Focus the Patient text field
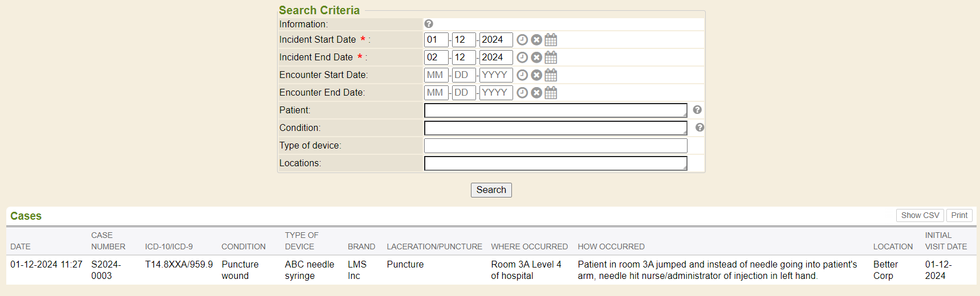Viewport: 980px width, 296px height. 555,110
